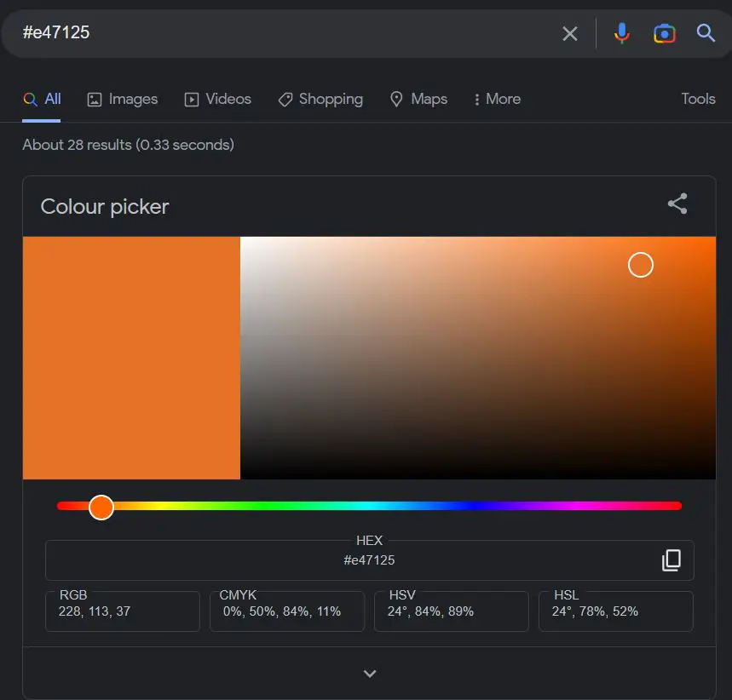
Task: Open Google Lens camera search
Action: click(x=665, y=33)
